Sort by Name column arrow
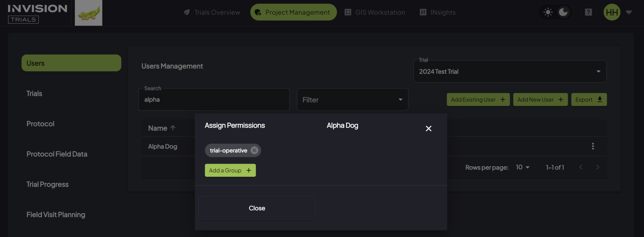This screenshot has width=644, height=237. point(173,128)
